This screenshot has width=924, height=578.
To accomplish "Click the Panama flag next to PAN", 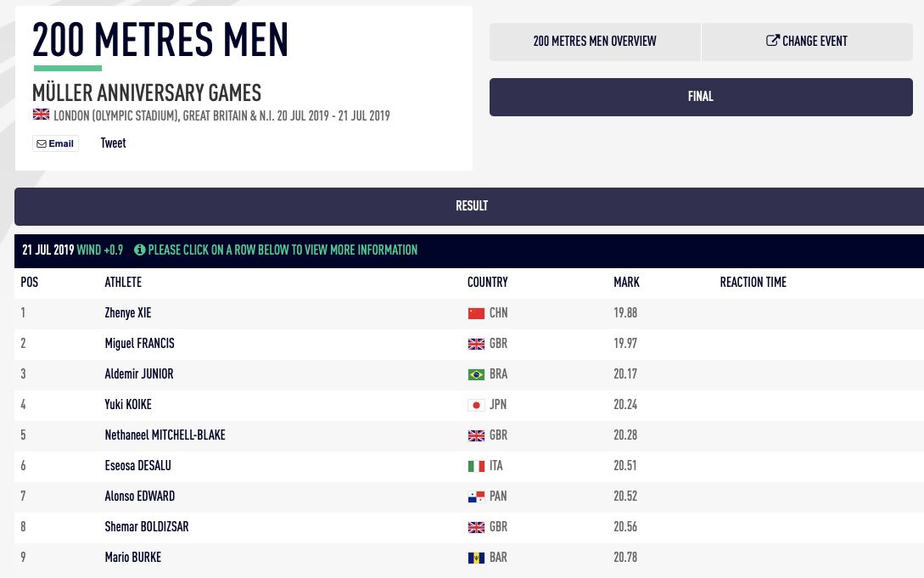I will tap(476, 497).
